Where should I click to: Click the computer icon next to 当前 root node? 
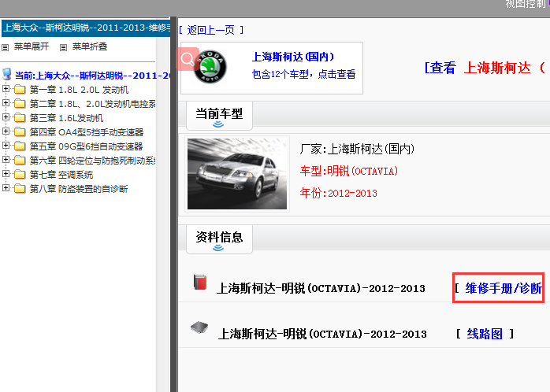coord(6,74)
